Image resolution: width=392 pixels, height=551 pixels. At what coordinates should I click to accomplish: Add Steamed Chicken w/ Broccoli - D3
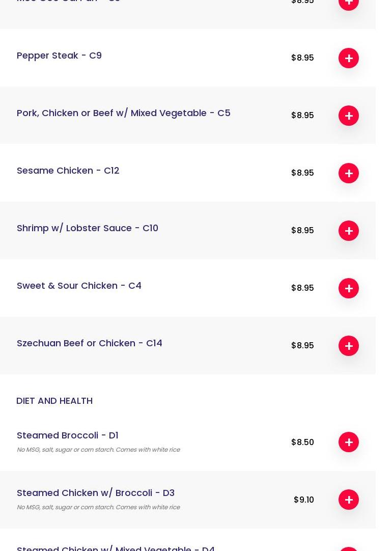[349, 500]
